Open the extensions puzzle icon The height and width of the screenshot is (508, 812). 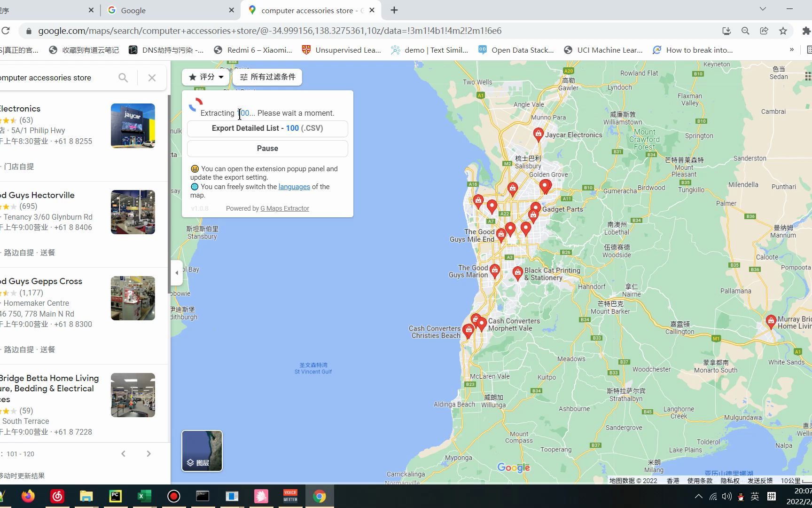[806, 31]
